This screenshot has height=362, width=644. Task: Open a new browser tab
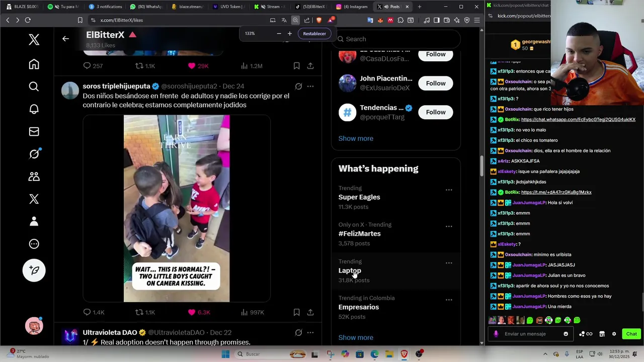coord(419,7)
